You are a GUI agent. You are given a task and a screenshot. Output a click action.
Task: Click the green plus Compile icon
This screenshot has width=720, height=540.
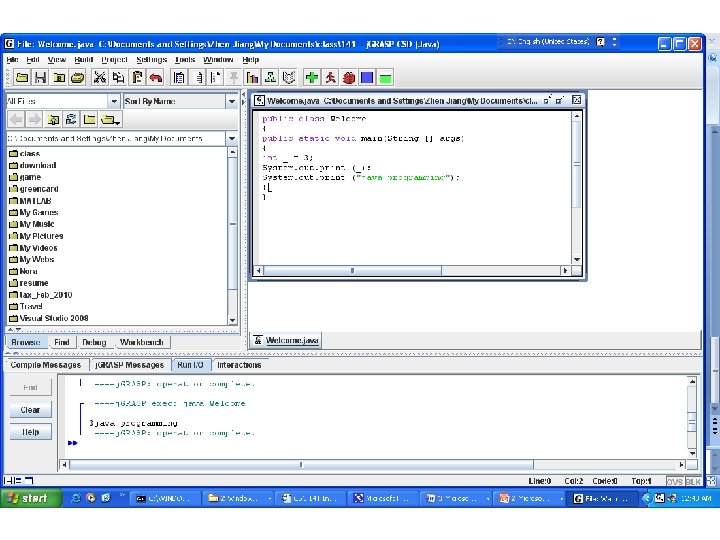pos(313,77)
